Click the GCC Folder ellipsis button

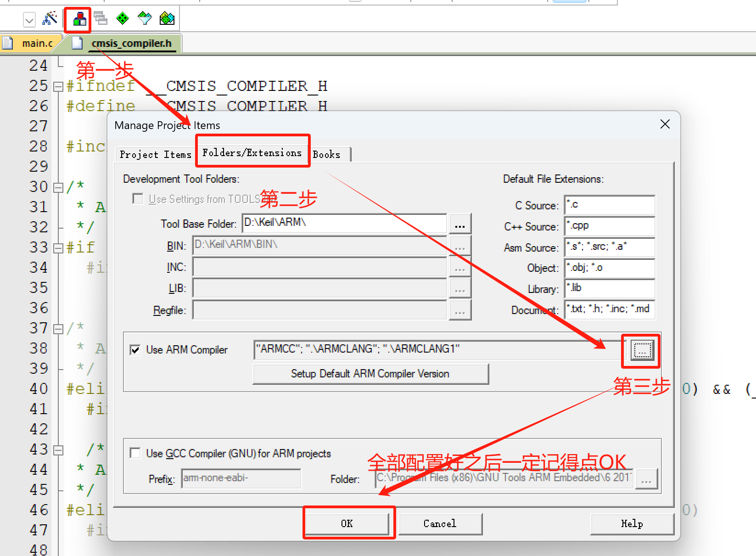[x=646, y=479]
